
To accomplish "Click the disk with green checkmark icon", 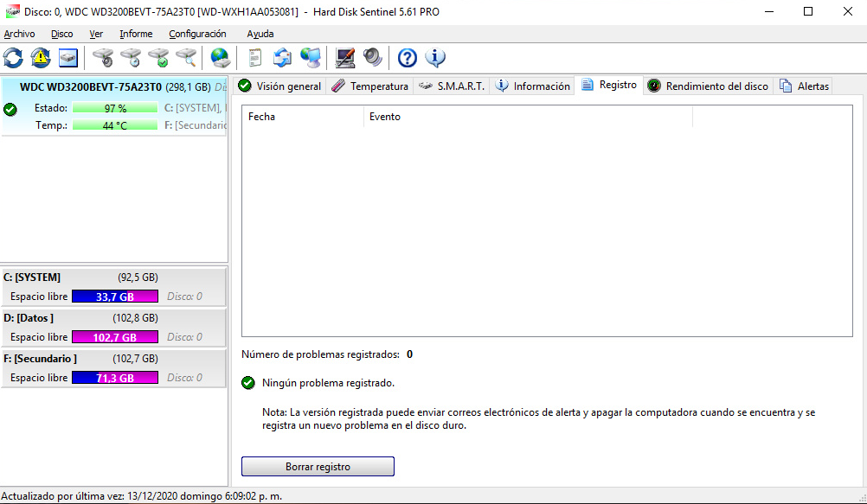I will pos(158,57).
